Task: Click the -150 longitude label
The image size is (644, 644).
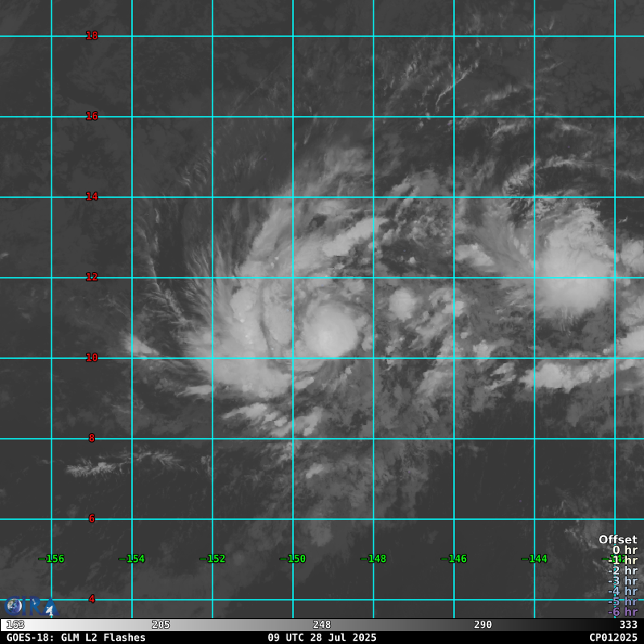Action: 293,559
